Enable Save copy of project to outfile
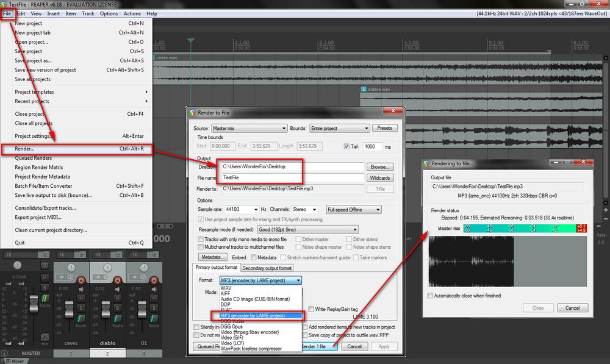 click(x=305, y=335)
